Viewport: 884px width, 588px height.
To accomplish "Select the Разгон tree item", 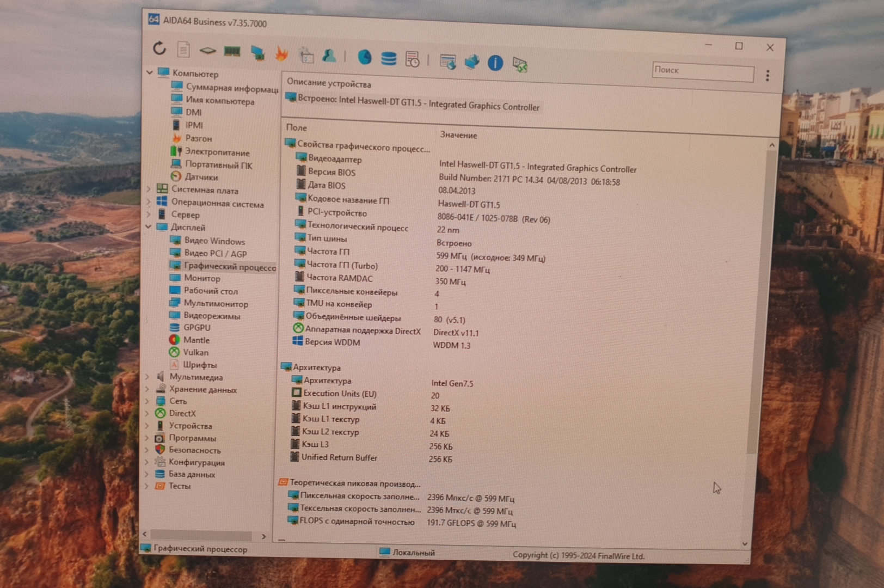I will click(x=192, y=138).
